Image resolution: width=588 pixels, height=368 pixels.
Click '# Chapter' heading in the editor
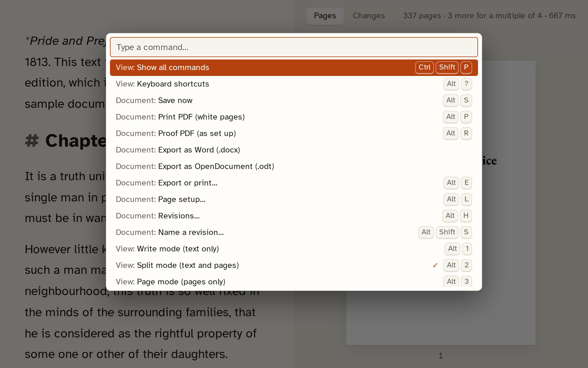(x=65, y=141)
